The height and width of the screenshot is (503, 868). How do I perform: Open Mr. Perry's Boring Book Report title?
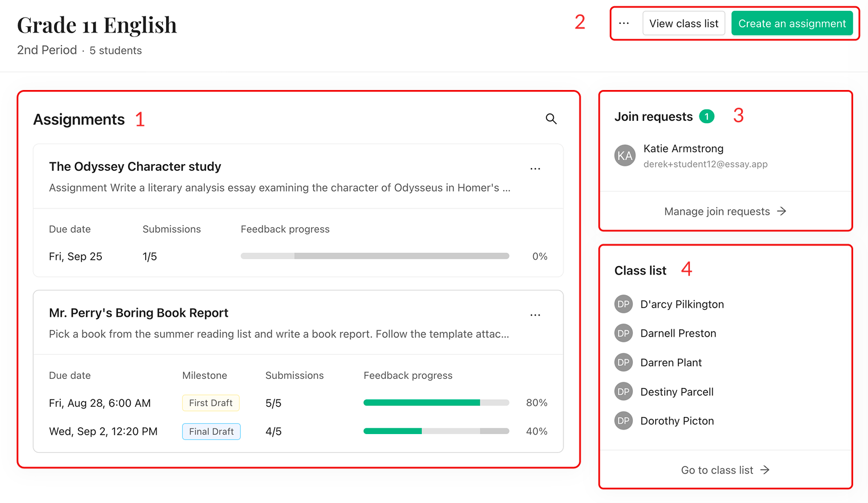[x=138, y=313]
